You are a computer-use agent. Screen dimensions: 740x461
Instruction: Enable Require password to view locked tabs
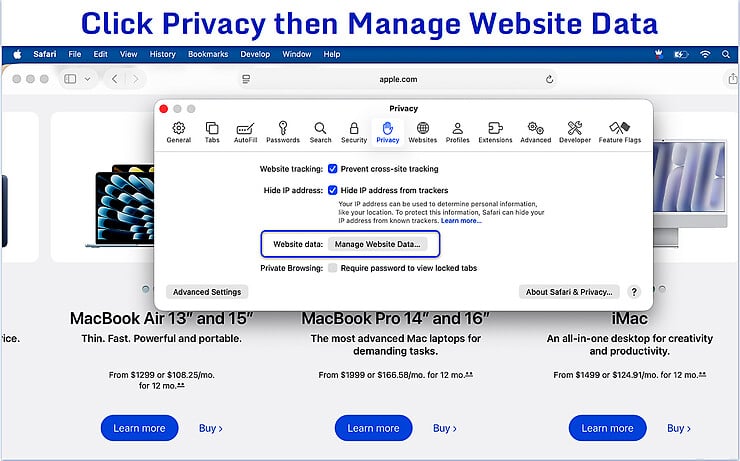(x=333, y=268)
